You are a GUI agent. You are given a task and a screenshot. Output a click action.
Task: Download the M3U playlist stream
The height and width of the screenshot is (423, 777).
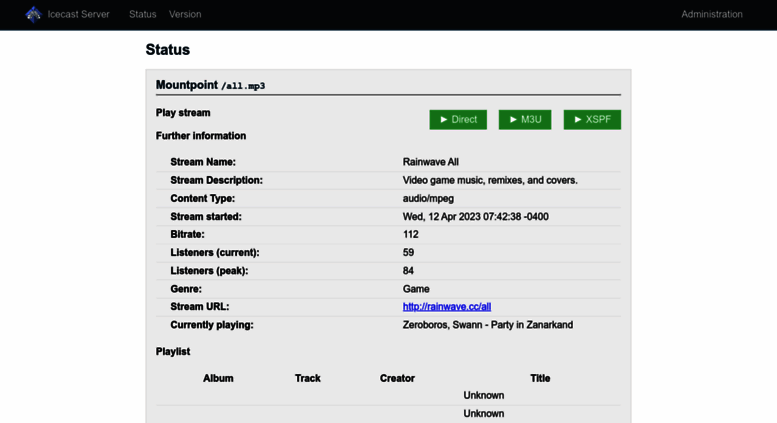(x=525, y=119)
